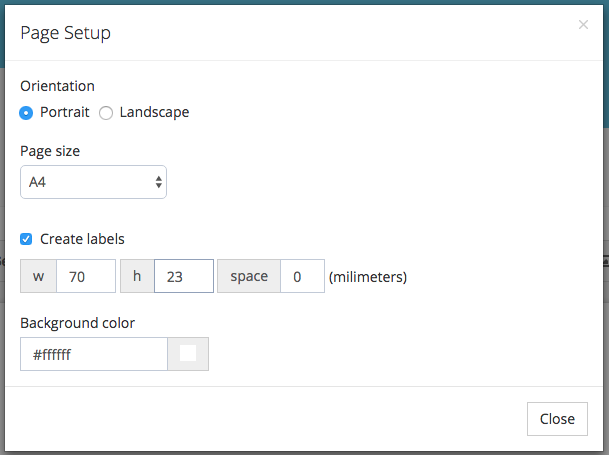Image resolution: width=609 pixels, height=455 pixels.
Task: Open the Page size A4 dropdown
Action: [x=93, y=182]
